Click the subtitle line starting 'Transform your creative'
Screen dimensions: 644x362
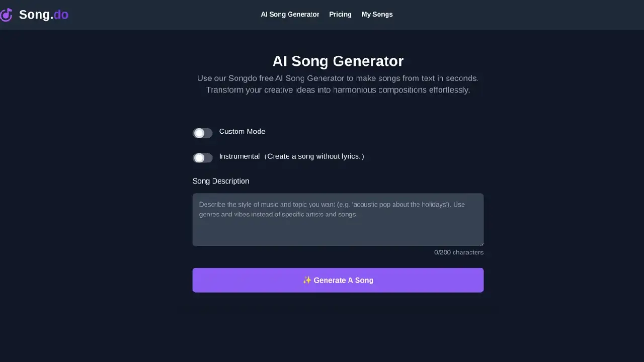click(x=338, y=90)
